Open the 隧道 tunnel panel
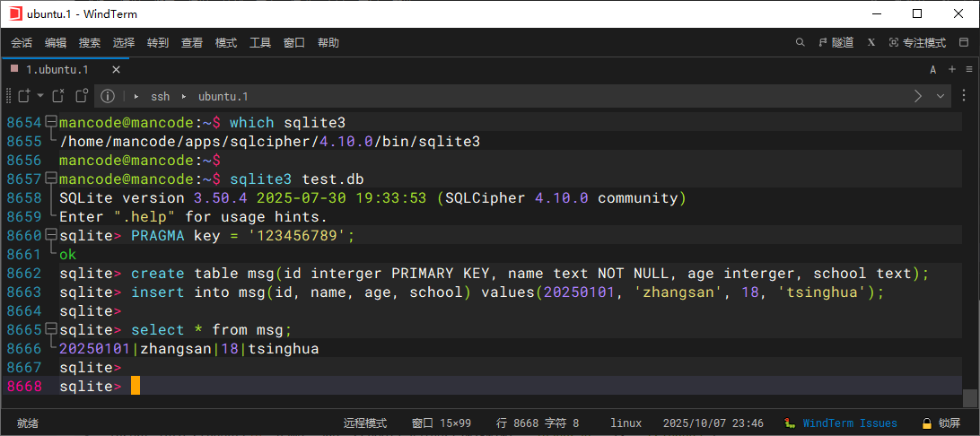The width and height of the screenshot is (980, 436). click(x=836, y=42)
